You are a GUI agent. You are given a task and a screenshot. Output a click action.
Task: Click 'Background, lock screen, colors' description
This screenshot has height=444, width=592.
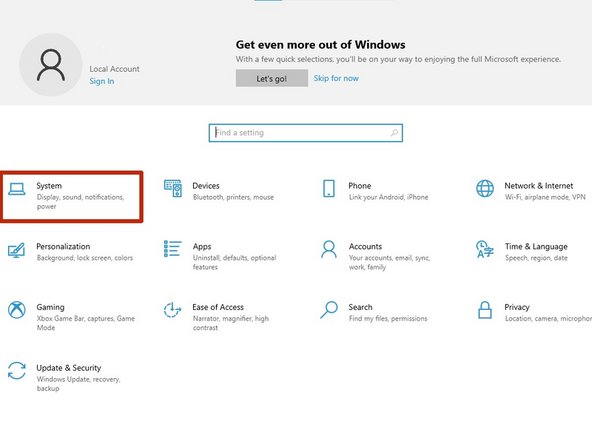pos(85,258)
